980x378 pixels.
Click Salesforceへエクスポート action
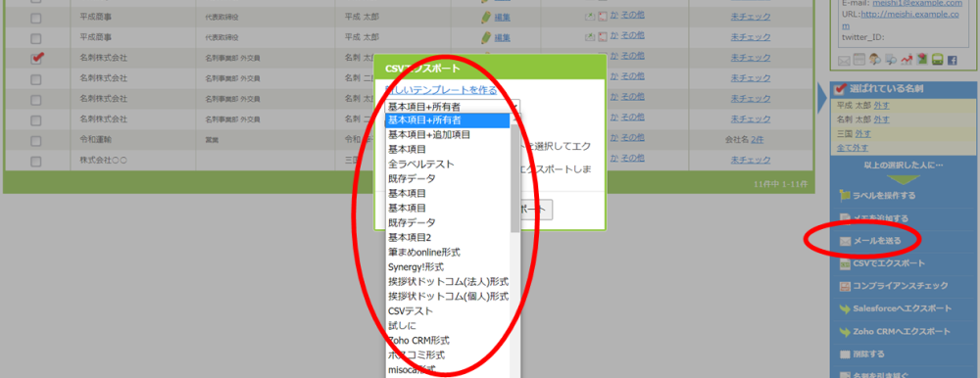click(x=902, y=308)
